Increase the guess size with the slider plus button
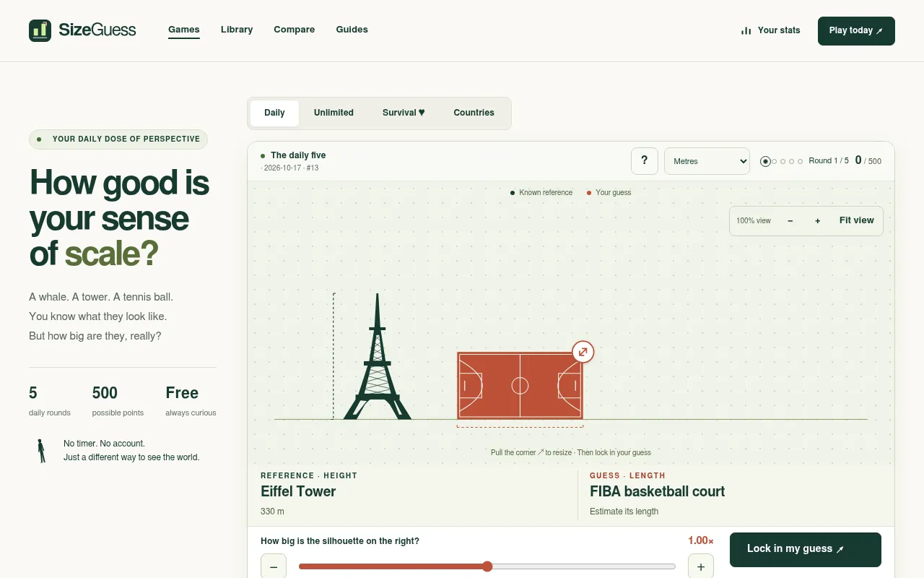Image resolution: width=924 pixels, height=578 pixels. tap(701, 566)
